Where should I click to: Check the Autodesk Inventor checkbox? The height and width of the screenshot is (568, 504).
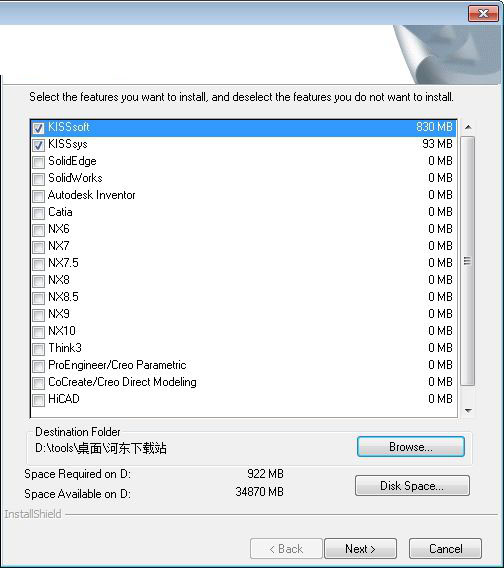click(x=38, y=196)
